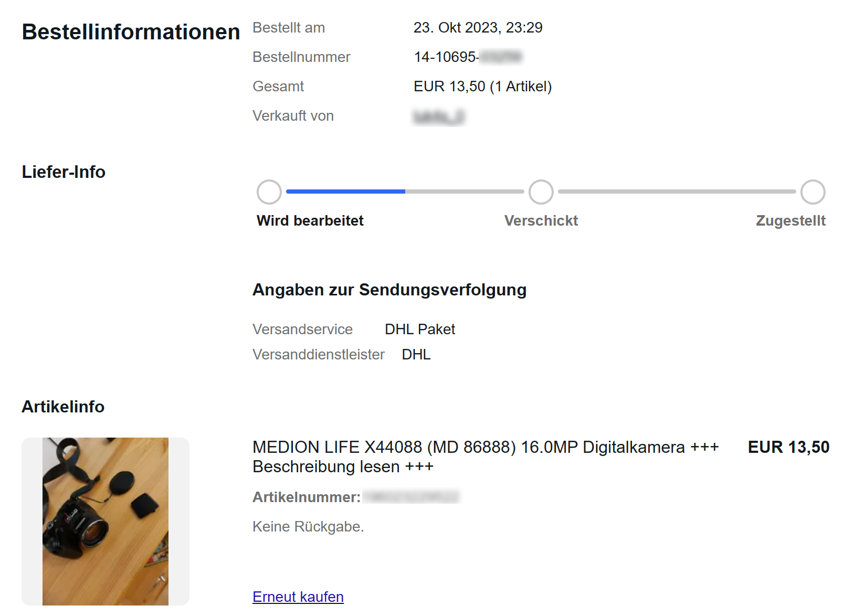Open the MEDION LIFE X44088 item title
Viewport: 844px width, 616px height.
pyautogui.click(x=486, y=456)
